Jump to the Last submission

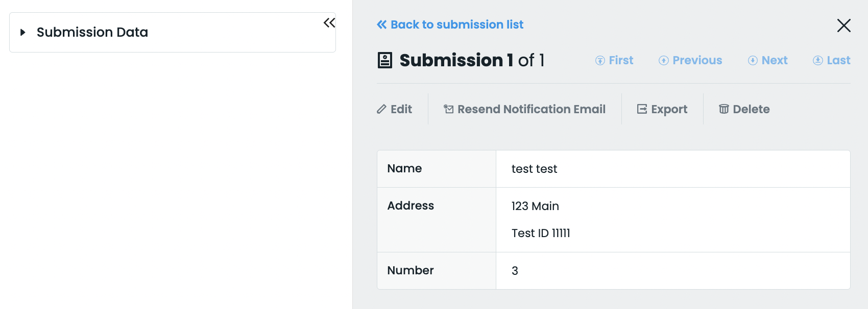coord(832,60)
